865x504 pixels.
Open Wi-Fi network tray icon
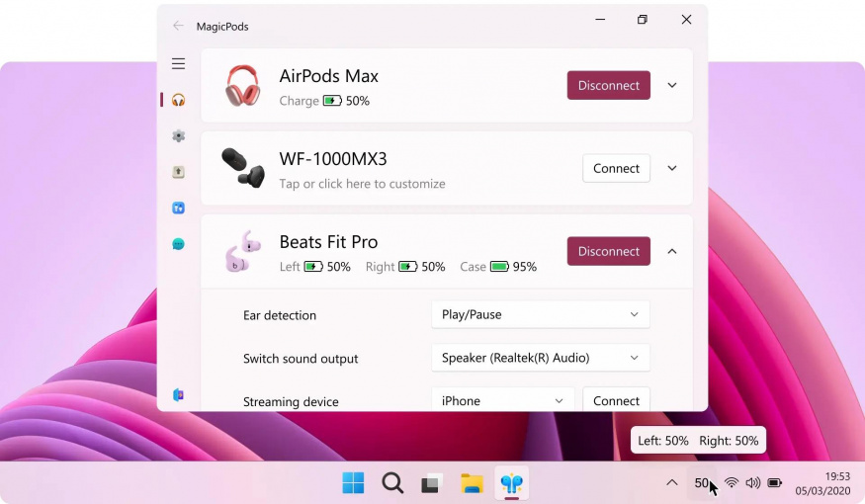click(x=732, y=483)
